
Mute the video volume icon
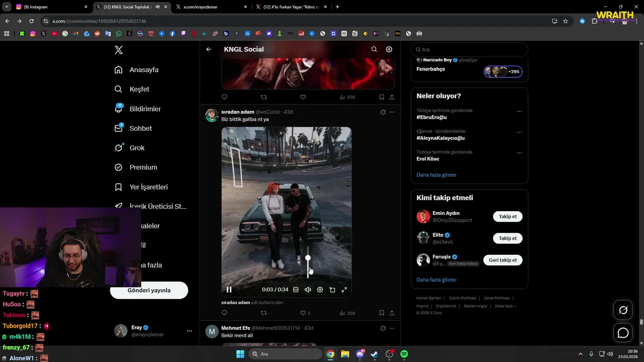click(x=308, y=290)
